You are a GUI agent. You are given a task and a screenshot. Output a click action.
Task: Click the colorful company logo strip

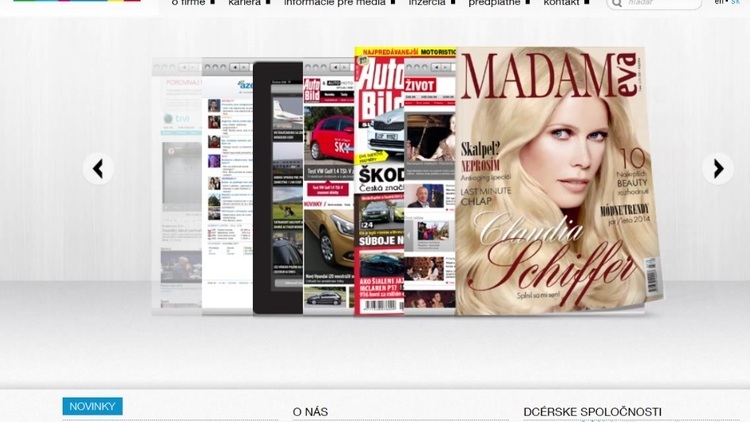point(77,1)
